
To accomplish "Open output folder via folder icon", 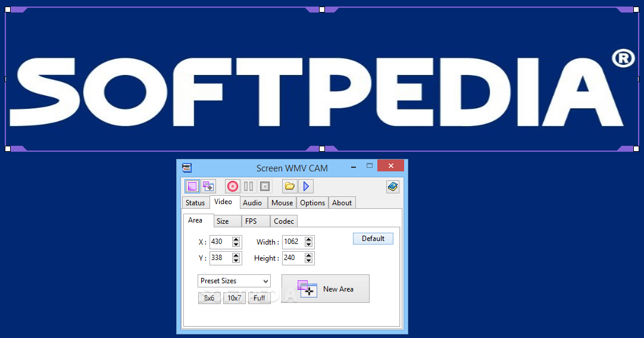I will pos(289,186).
